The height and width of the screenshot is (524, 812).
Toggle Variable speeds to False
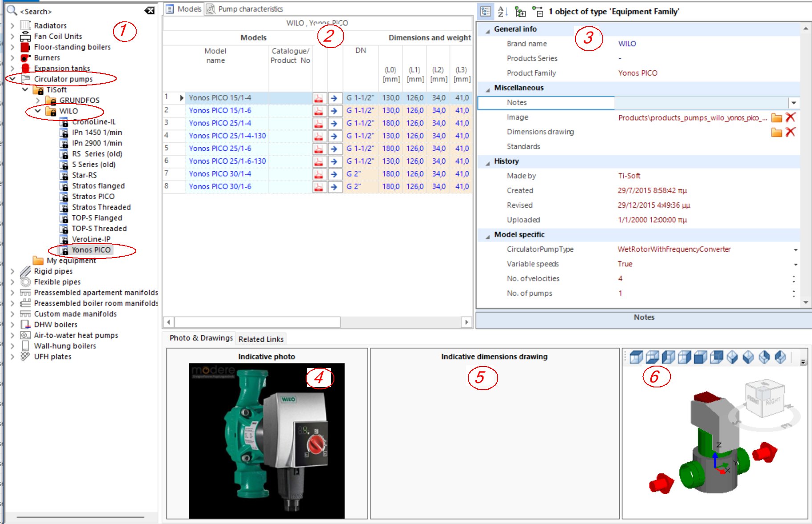point(797,264)
